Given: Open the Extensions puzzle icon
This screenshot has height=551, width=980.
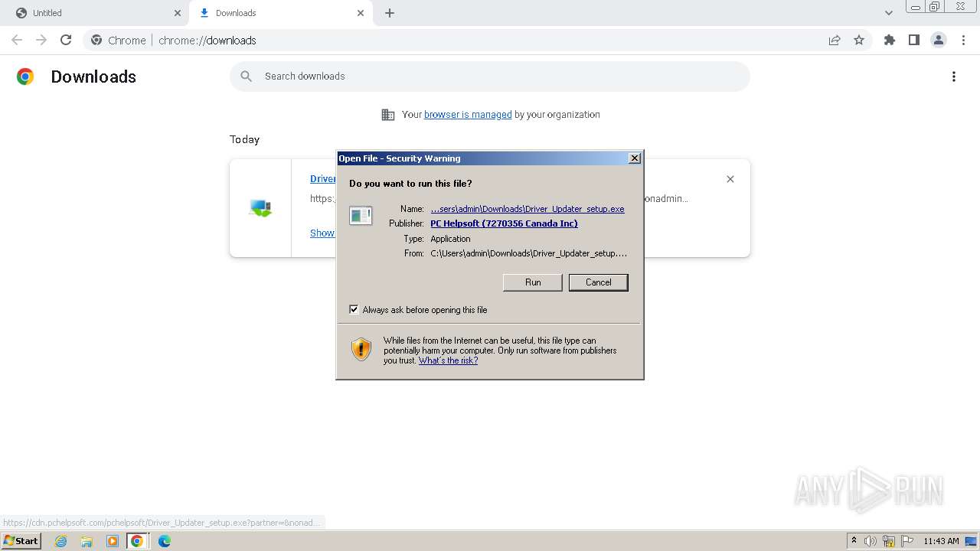Looking at the screenshot, I should tap(890, 41).
